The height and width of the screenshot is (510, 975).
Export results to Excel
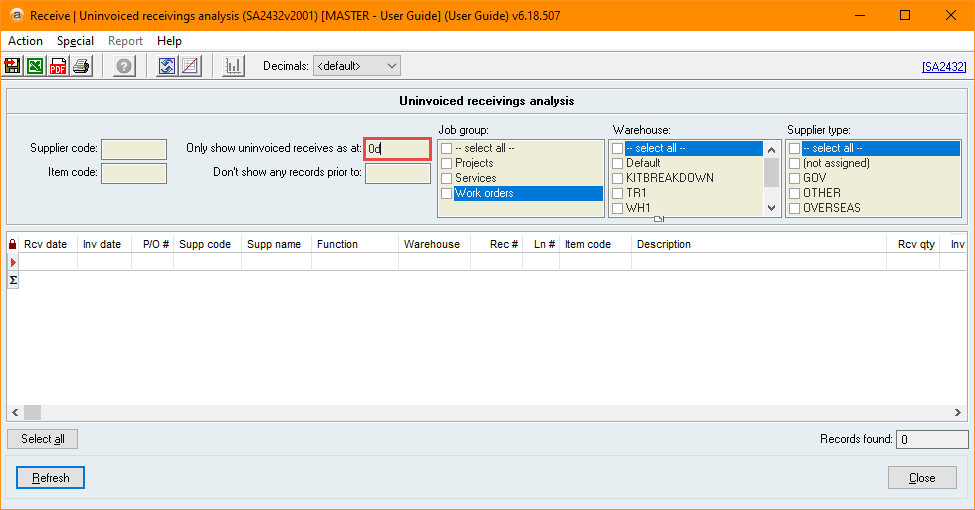pos(35,67)
